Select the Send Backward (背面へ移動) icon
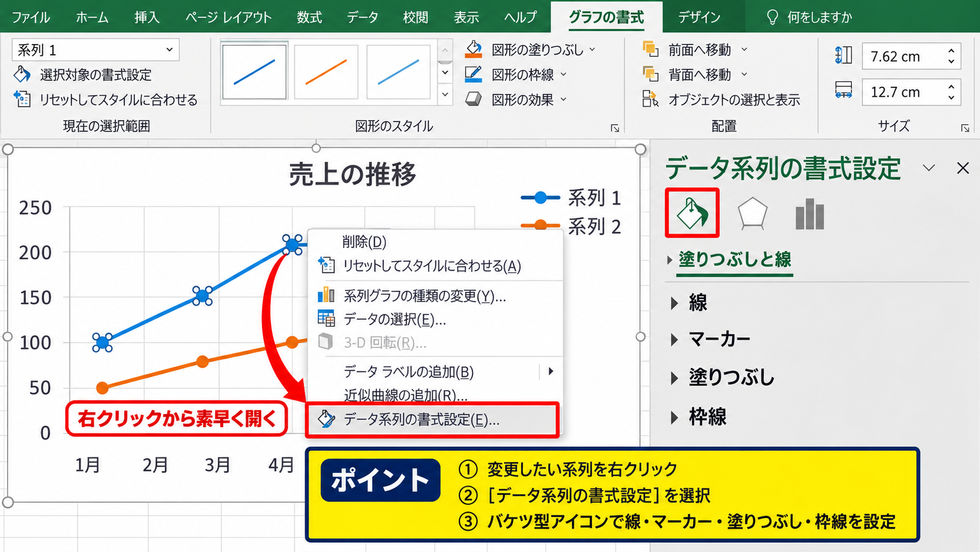980x552 pixels. click(x=651, y=74)
